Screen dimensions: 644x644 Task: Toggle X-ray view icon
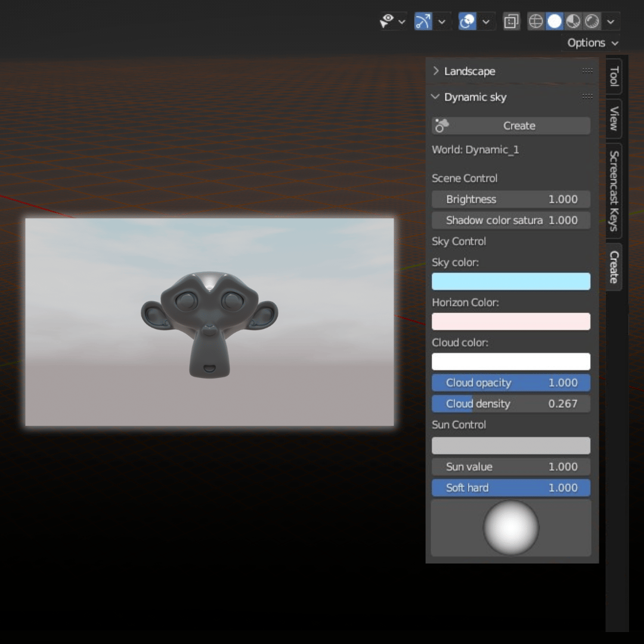click(x=512, y=21)
